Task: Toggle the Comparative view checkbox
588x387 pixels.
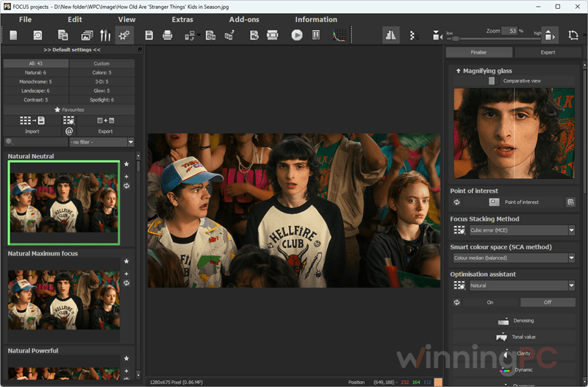Action: point(491,81)
